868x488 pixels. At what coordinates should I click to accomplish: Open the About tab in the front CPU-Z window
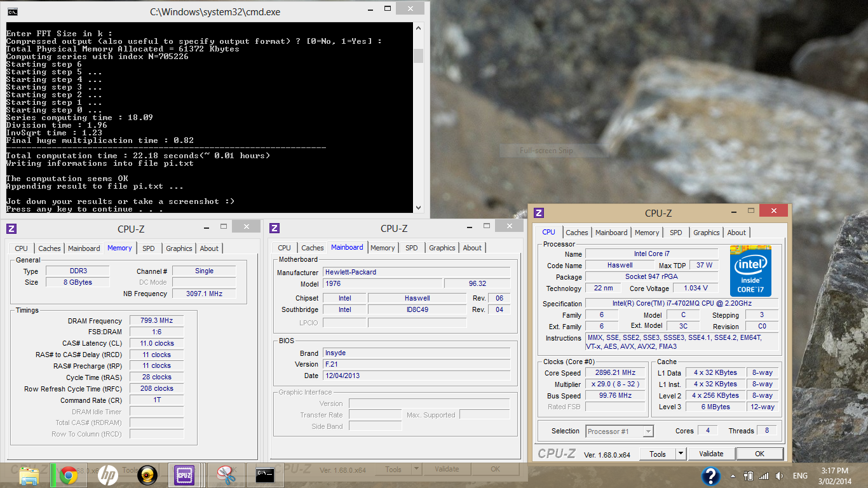click(x=737, y=233)
